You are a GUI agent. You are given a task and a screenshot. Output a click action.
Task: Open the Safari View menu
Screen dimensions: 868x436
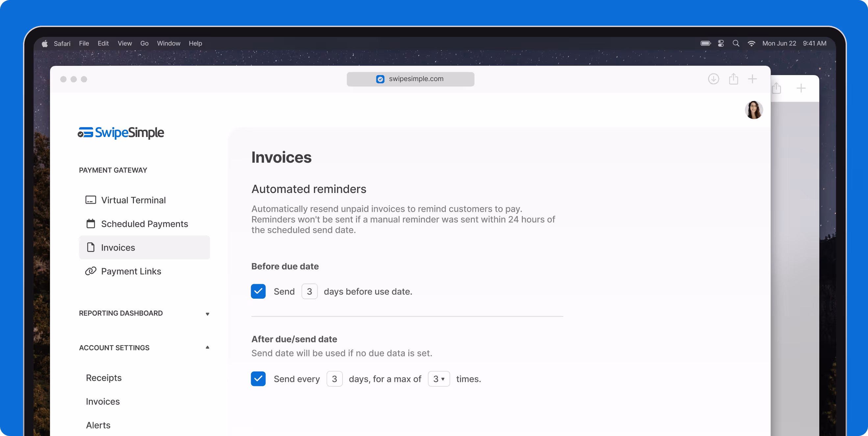point(125,43)
